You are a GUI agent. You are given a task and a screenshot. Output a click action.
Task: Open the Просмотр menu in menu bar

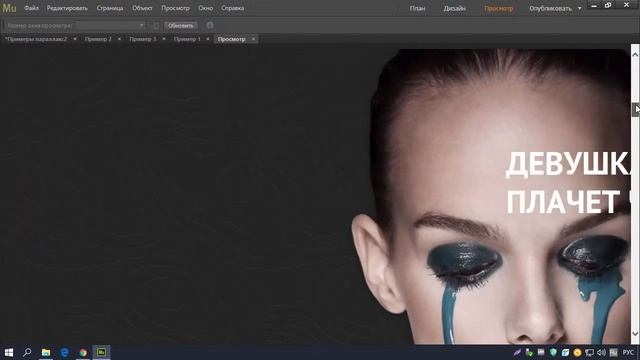[176, 8]
